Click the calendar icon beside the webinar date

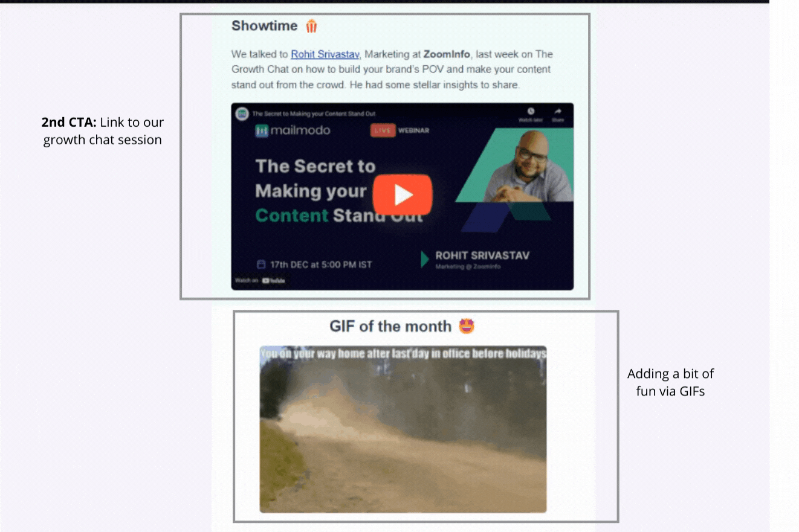coord(261,264)
